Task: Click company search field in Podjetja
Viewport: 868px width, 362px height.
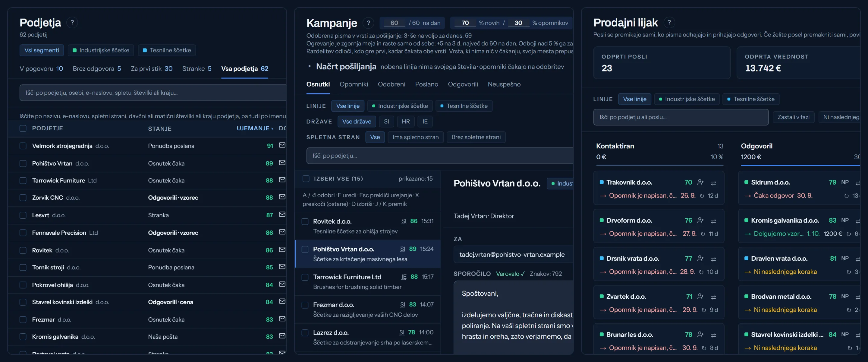Action: [x=153, y=93]
